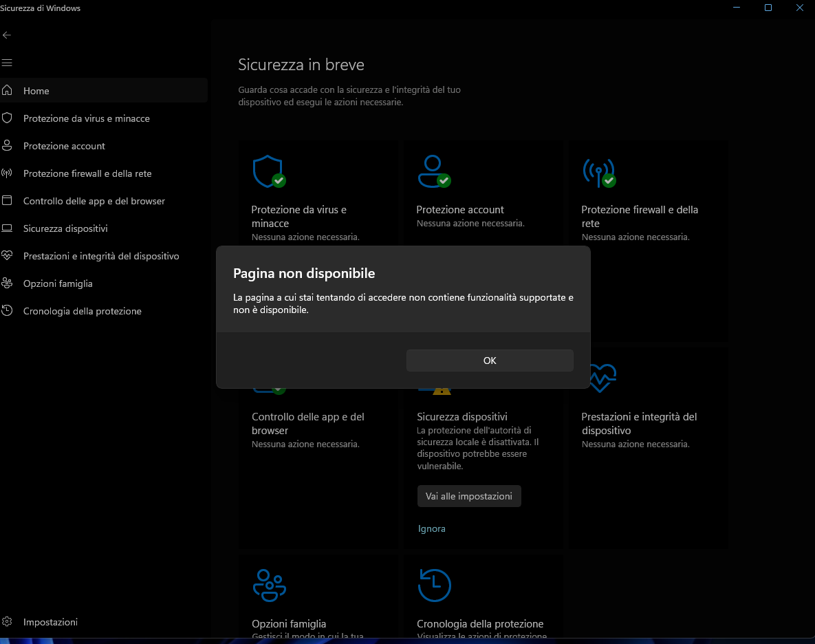
Task: Open Prestazioni e integrità del dispositivo in the sidebar
Action: click(x=101, y=256)
